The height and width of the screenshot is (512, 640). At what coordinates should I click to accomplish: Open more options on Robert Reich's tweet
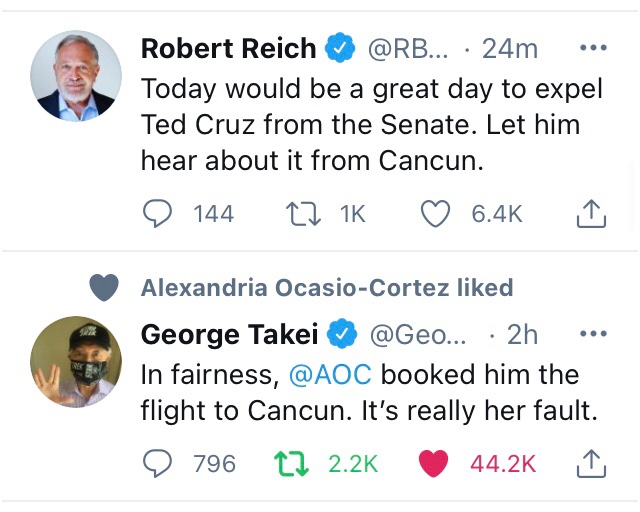click(x=593, y=47)
